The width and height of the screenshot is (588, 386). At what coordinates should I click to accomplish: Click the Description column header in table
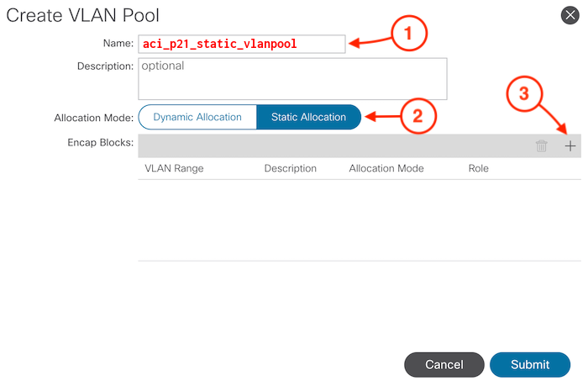(290, 168)
